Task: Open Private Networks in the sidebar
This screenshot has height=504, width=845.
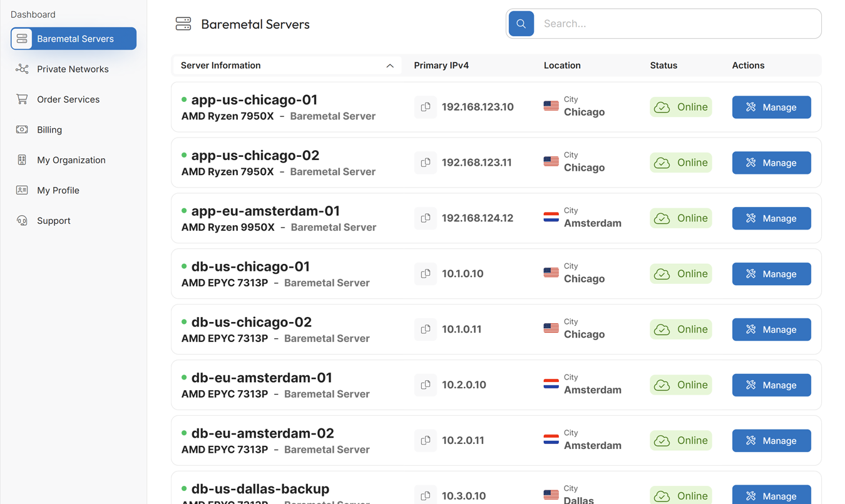Action: point(73,69)
